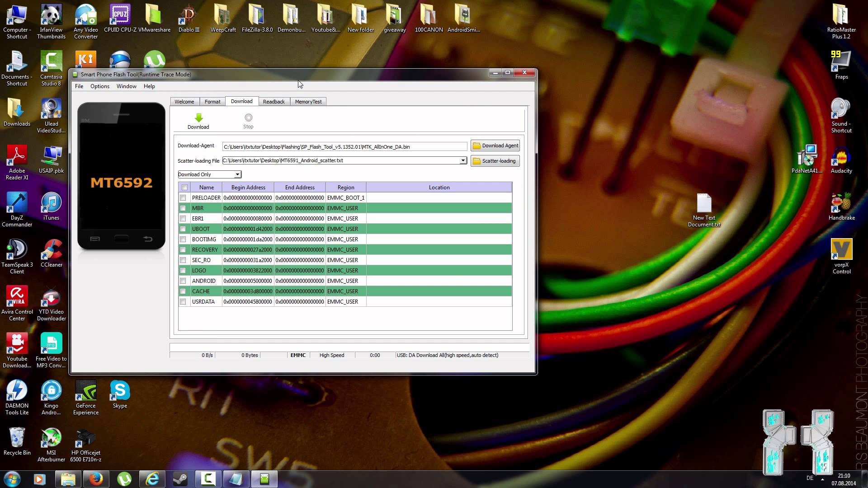Select the Skype desktop icon
Screen dimensions: 868x488
(120, 394)
